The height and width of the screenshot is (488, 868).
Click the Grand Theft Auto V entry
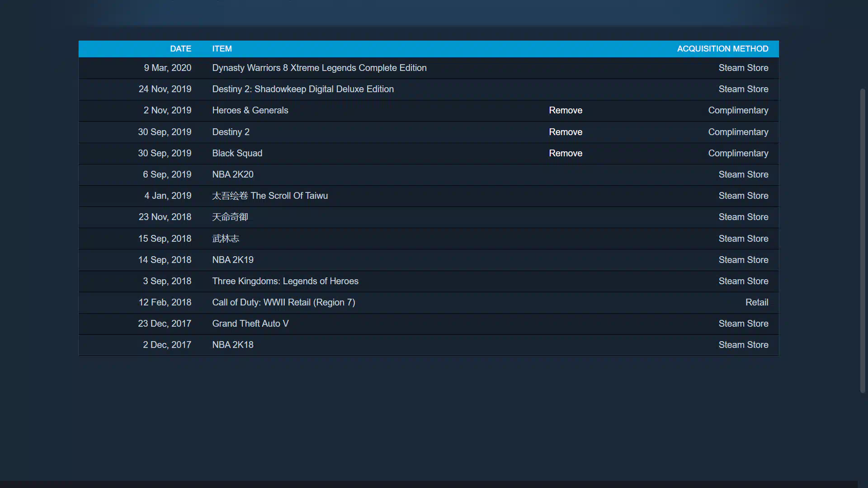coord(250,324)
